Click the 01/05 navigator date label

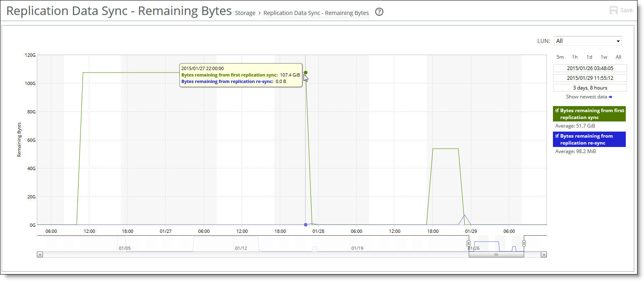pyautogui.click(x=125, y=248)
